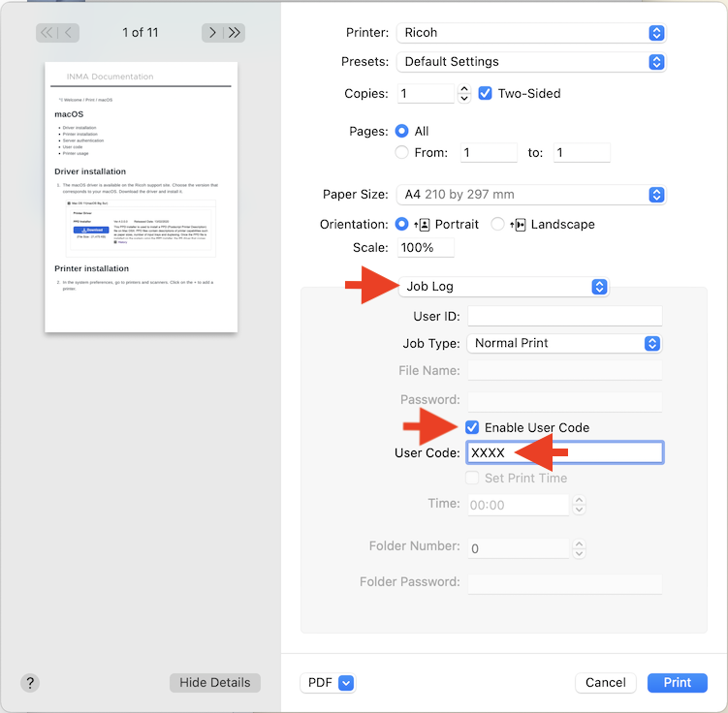Screen dimensions: 728x713
Task: Select the All pages radio button
Action: (x=402, y=131)
